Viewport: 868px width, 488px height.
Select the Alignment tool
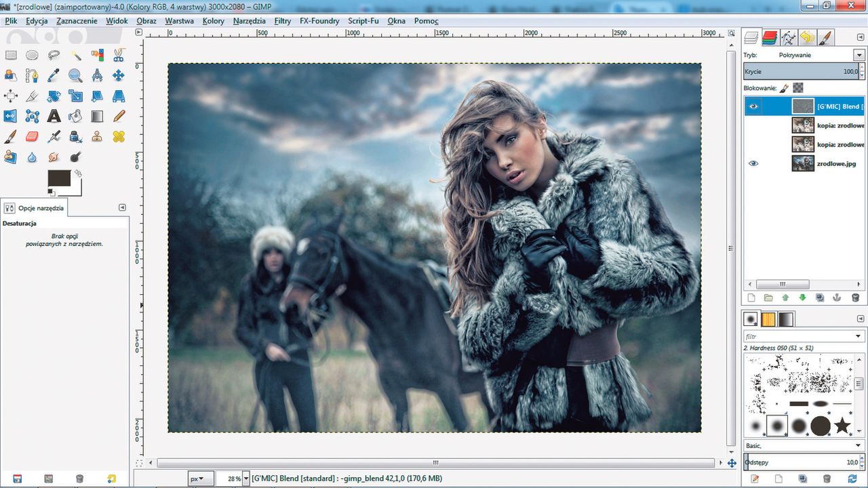tap(10, 96)
